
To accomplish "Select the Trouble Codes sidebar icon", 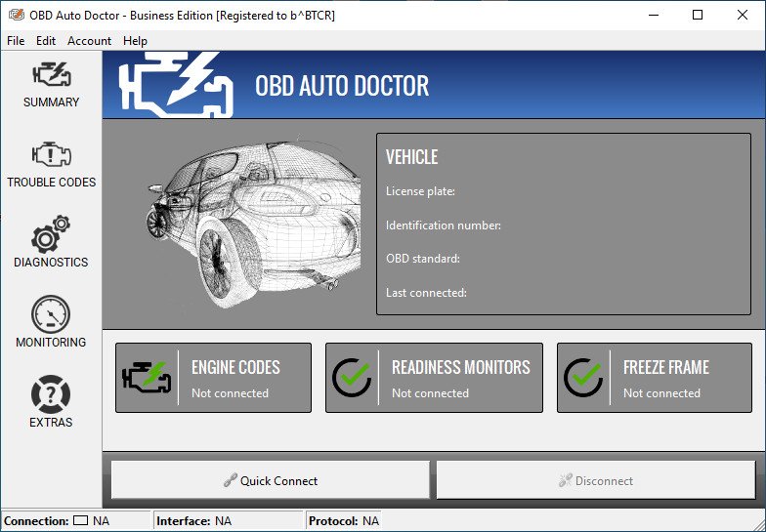I will [x=51, y=155].
